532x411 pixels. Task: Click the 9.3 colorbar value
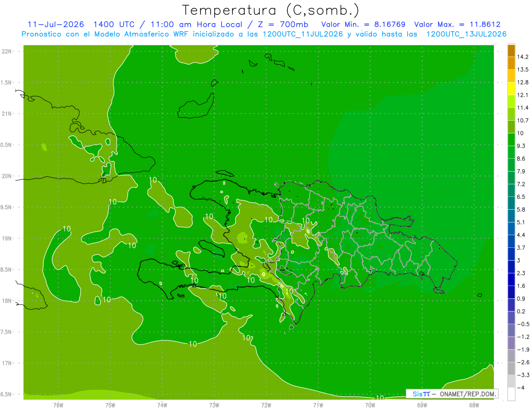(521, 146)
